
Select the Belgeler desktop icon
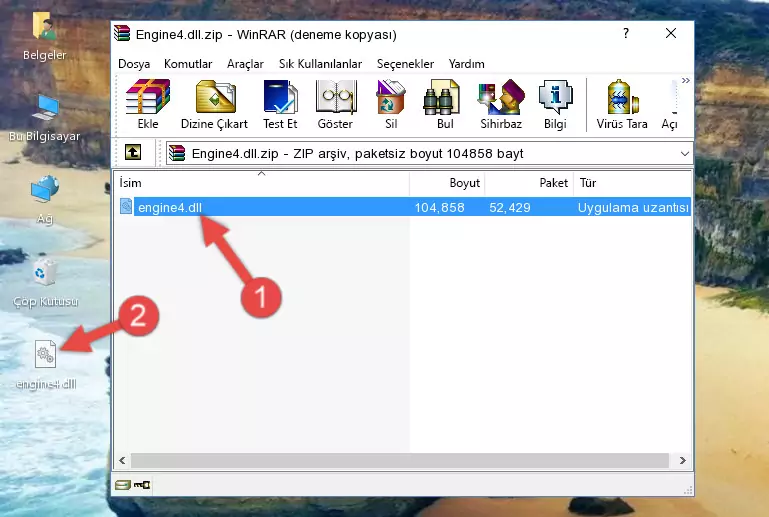(44, 37)
